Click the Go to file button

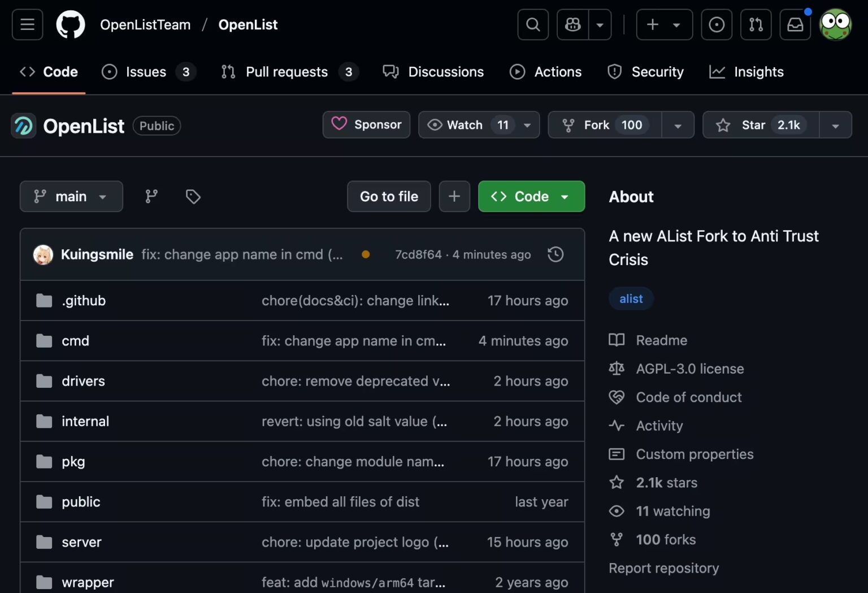pyautogui.click(x=389, y=196)
